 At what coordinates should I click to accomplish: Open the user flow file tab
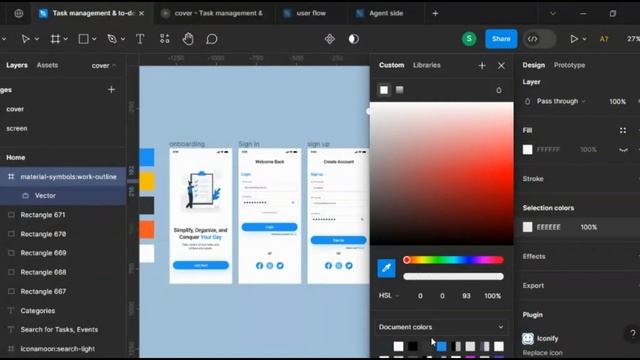(311, 13)
